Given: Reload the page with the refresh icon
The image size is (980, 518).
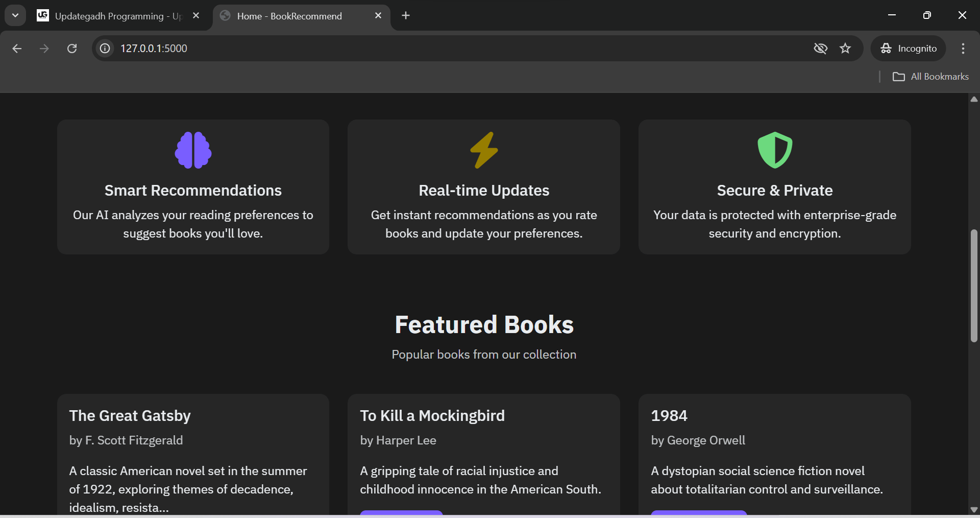Looking at the screenshot, I should pyautogui.click(x=72, y=49).
